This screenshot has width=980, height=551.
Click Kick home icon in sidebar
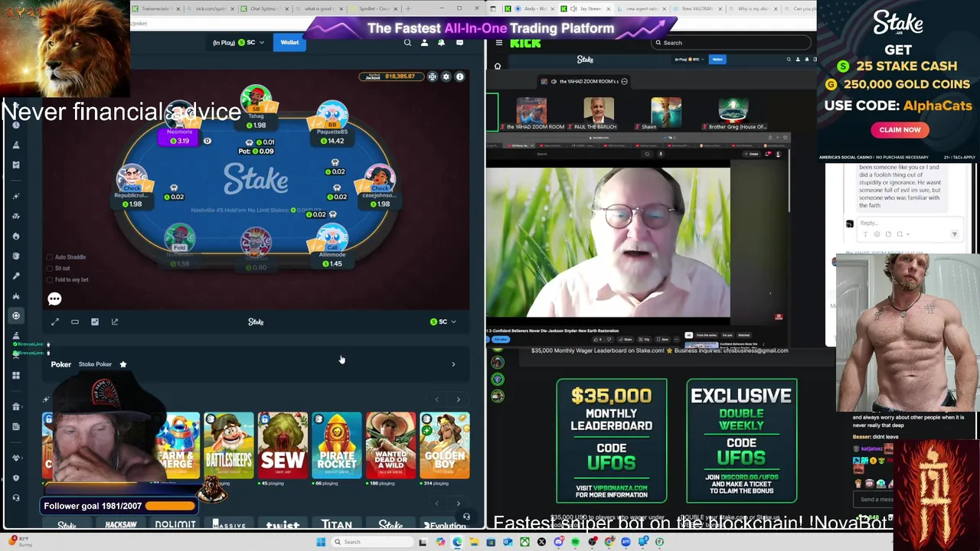(x=498, y=67)
